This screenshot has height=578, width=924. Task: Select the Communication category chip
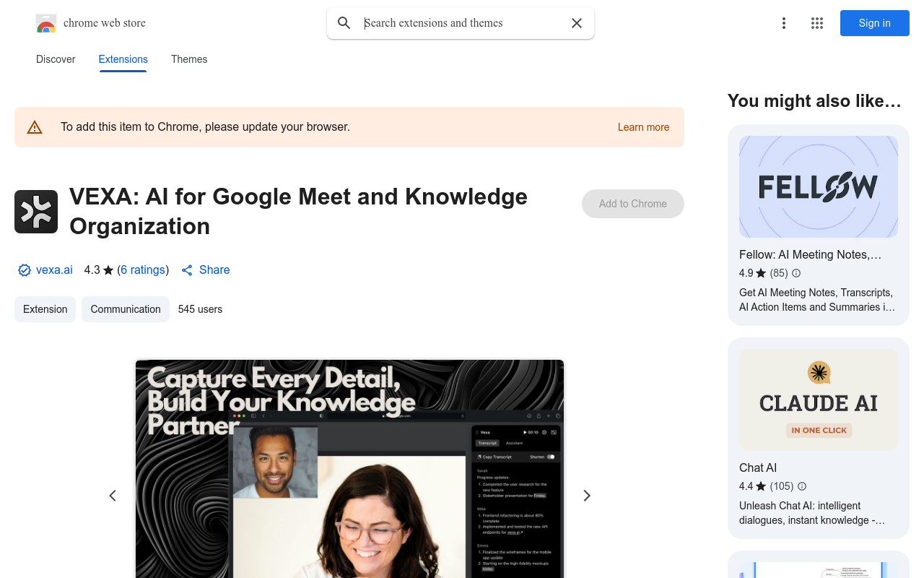click(x=126, y=309)
